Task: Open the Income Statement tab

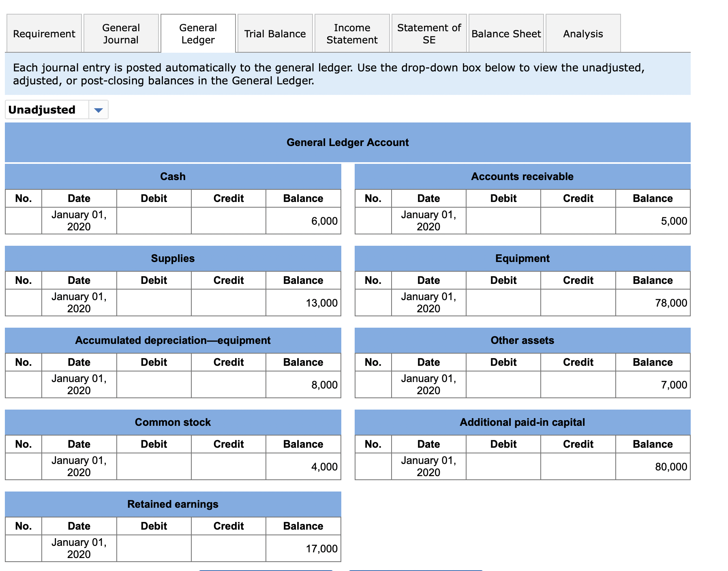Action: click(351, 34)
